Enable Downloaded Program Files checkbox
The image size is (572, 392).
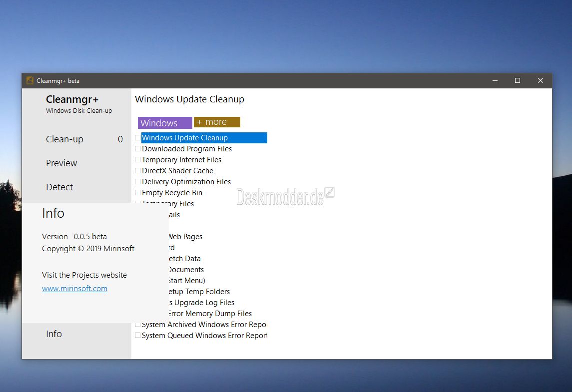(137, 149)
